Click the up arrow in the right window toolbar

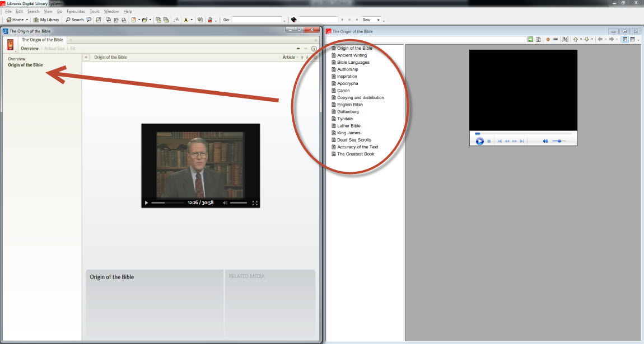pyautogui.click(x=576, y=39)
